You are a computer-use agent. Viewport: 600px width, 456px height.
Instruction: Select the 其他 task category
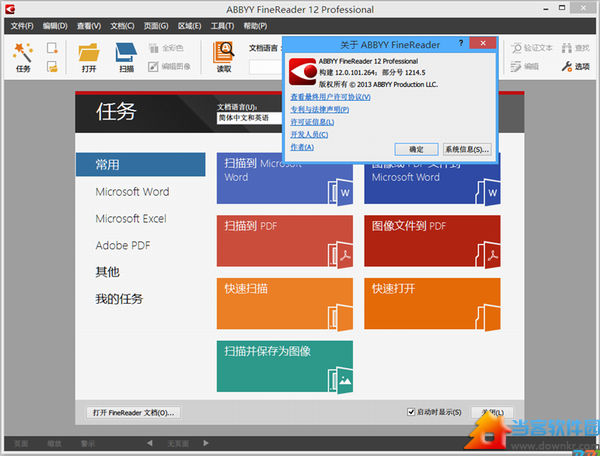108,272
